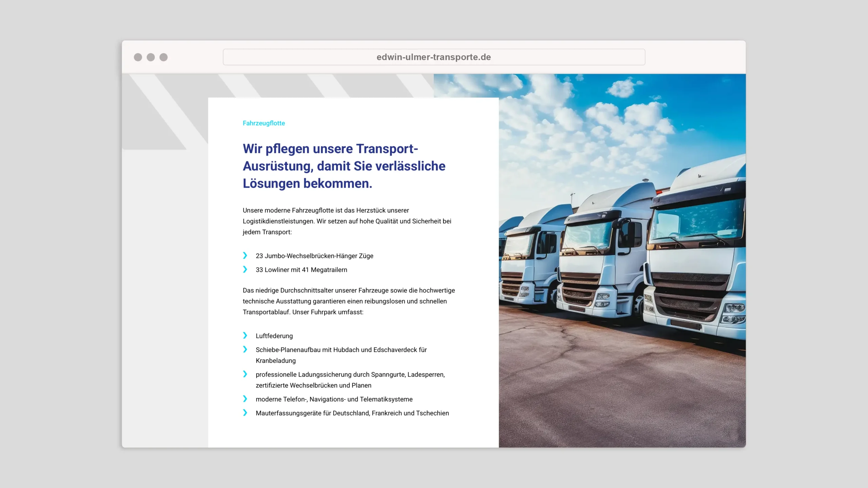Click the chevron beside Schiebe-Planenaufbau item
The image size is (868, 488).
point(245,349)
